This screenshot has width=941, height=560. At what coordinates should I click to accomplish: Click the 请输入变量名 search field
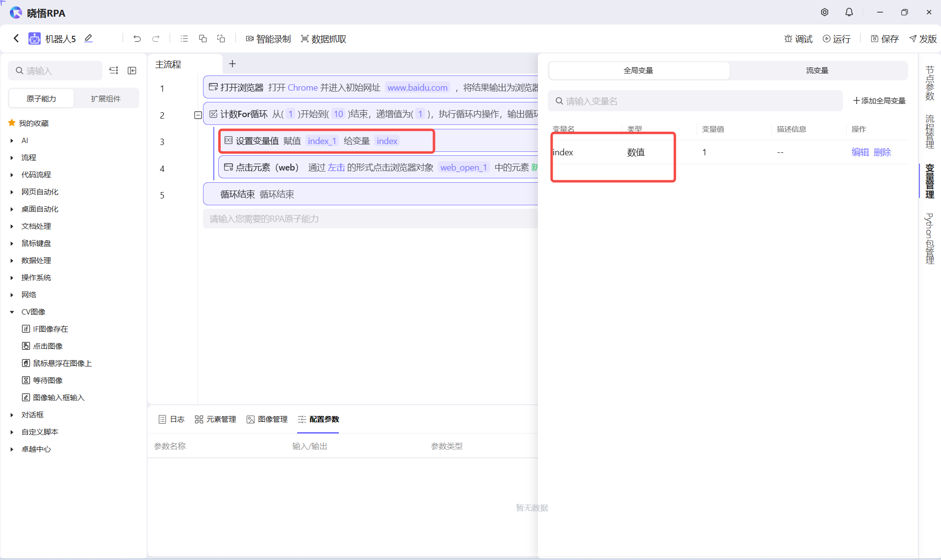pyautogui.click(x=696, y=101)
